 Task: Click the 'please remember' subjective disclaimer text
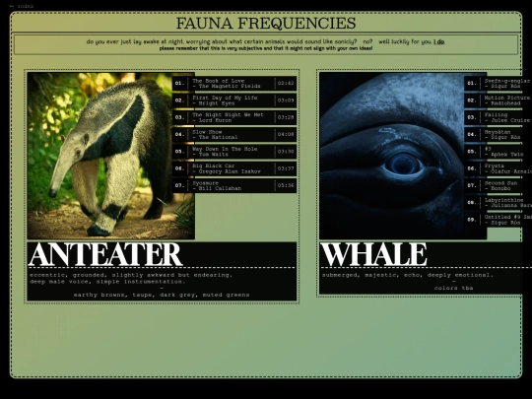(266, 48)
